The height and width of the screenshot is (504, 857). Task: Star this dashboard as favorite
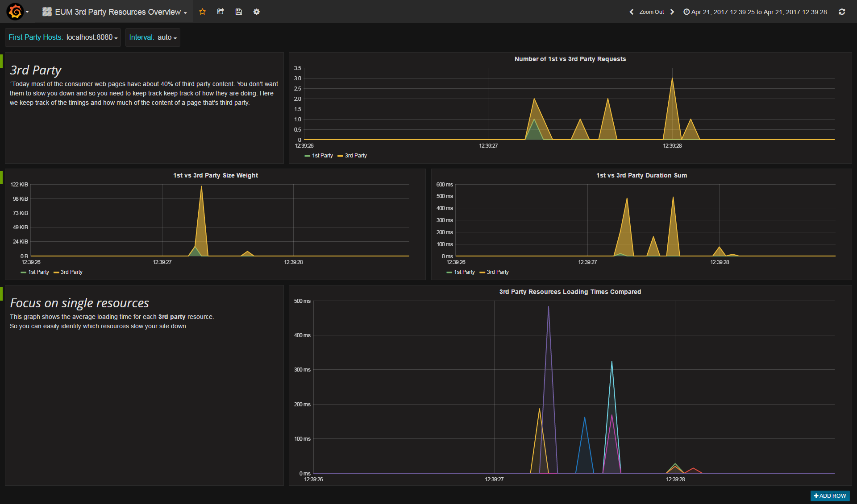[203, 12]
